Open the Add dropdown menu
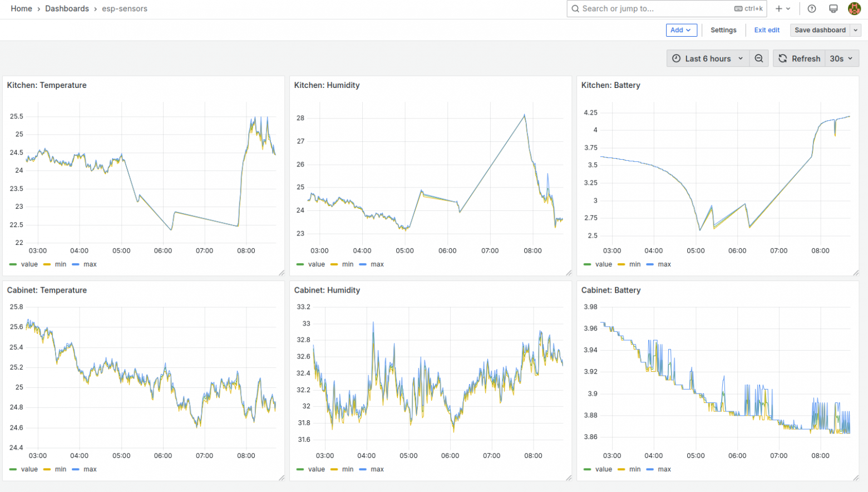Screen dimensions: 868x492 coord(682,30)
